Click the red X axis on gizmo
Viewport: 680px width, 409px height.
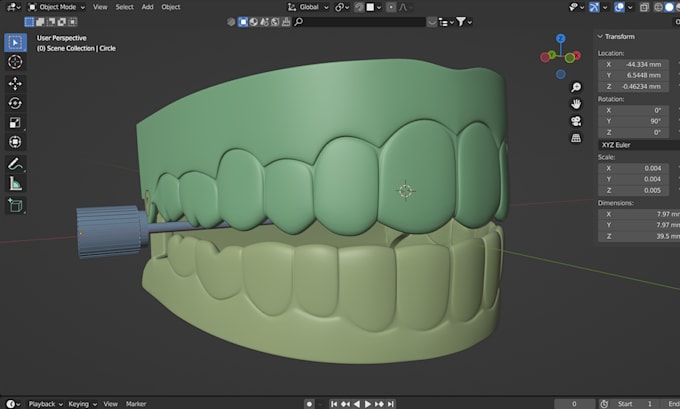point(577,55)
